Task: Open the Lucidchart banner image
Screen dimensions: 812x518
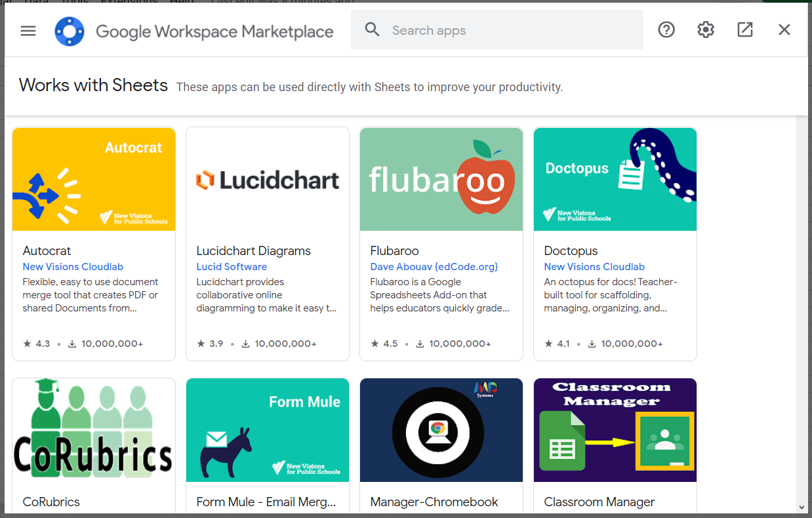Action: (268, 179)
